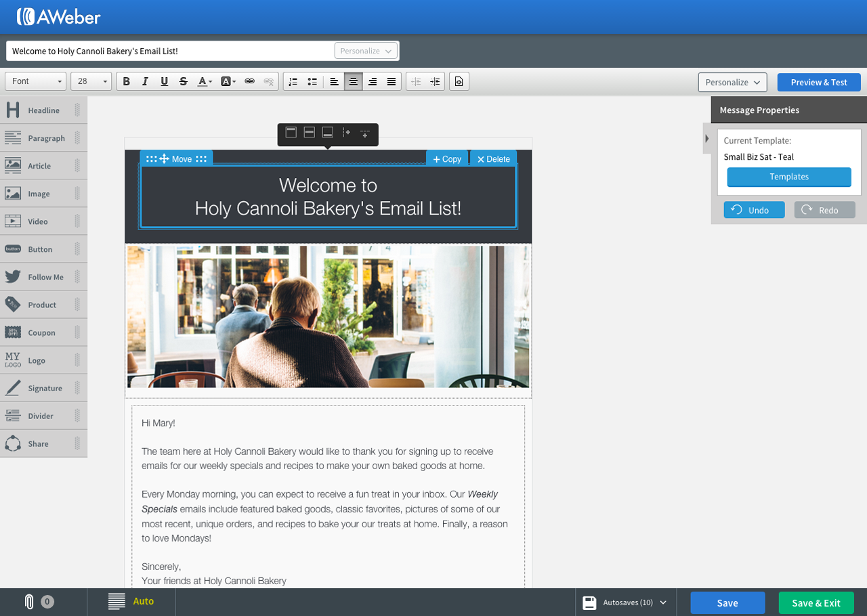The height and width of the screenshot is (616, 867).
Task: Click the 'Hi Mary!' greeting text
Action: point(158,423)
